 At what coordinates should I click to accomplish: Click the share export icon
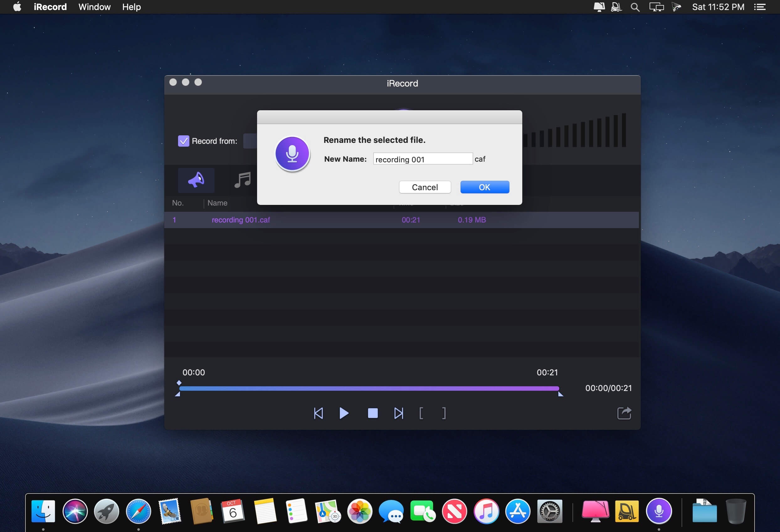point(624,413)
